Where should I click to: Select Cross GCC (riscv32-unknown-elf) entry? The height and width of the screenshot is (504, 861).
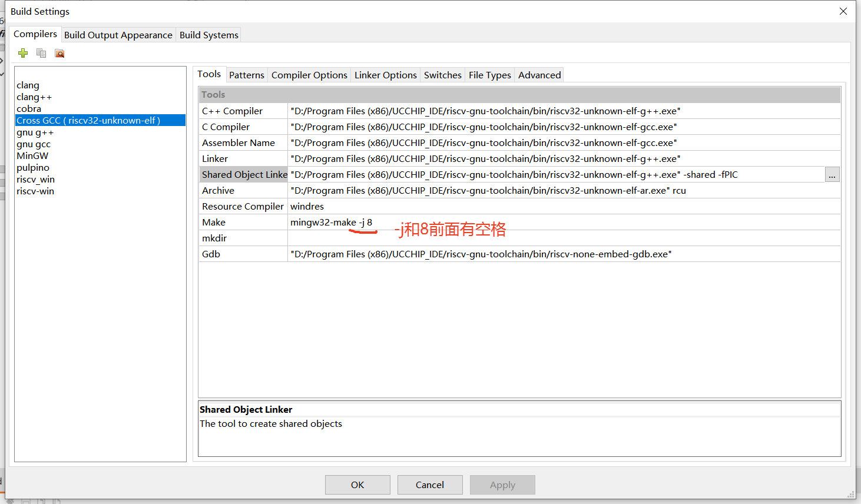click(x=100, y=120)
